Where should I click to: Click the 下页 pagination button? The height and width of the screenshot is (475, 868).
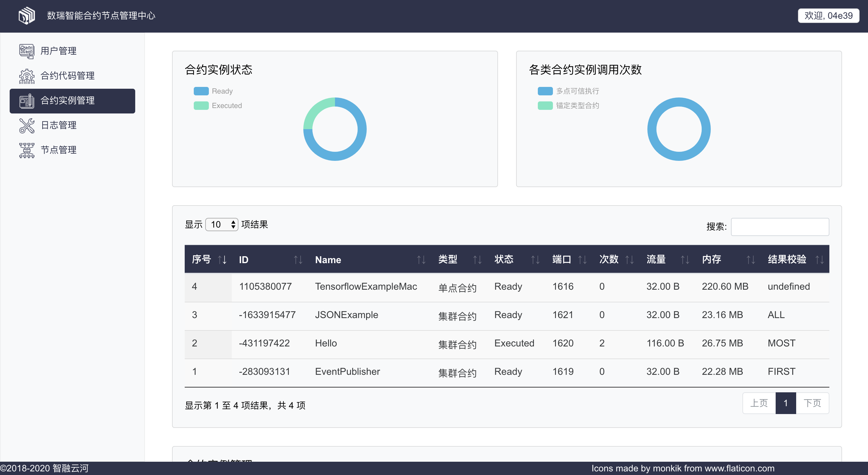point(812,403)
